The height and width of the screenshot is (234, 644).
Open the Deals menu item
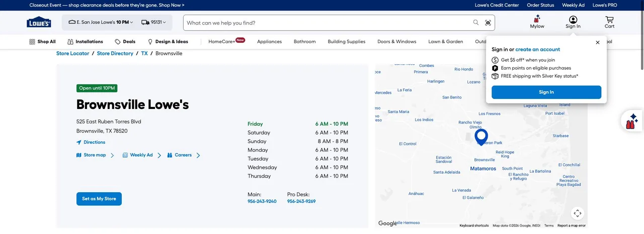pos(125,42)
